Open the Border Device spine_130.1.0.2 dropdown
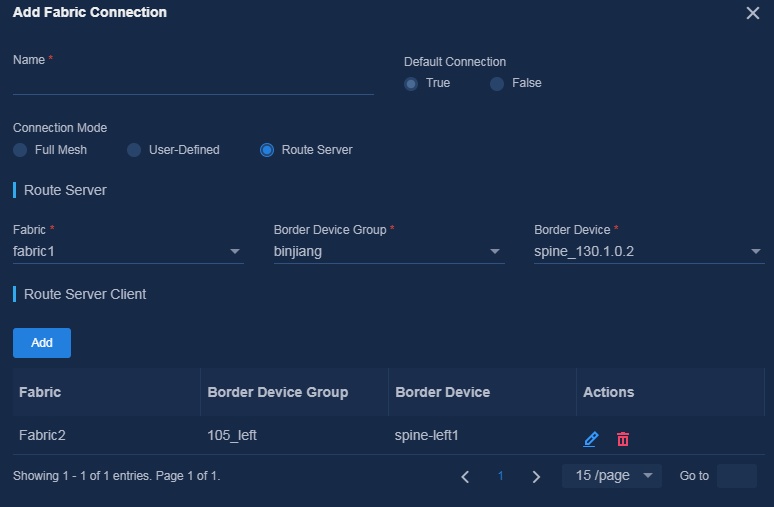Screen dimensions: 774x507 click(649, 252)
